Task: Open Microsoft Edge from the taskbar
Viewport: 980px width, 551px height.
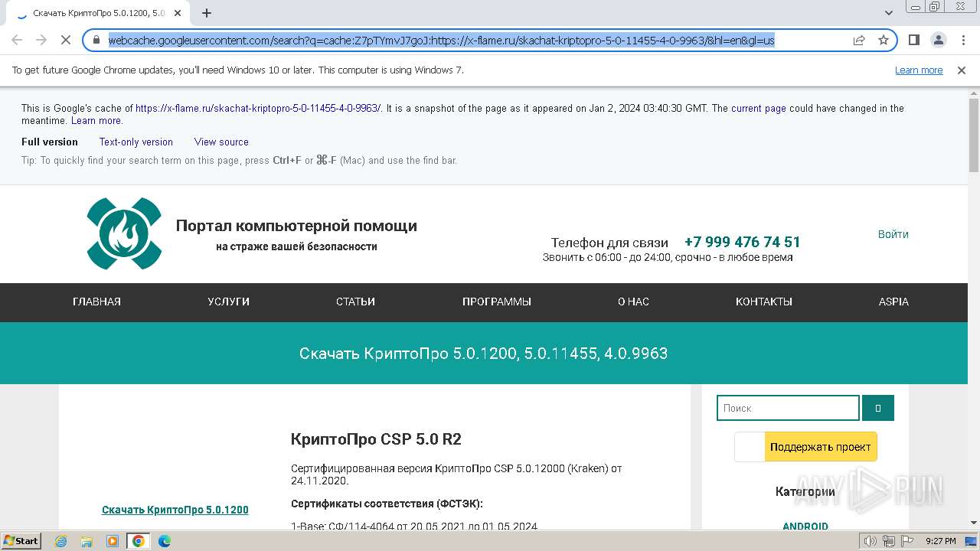Action: pyautogui.click(x=164, y=541)
